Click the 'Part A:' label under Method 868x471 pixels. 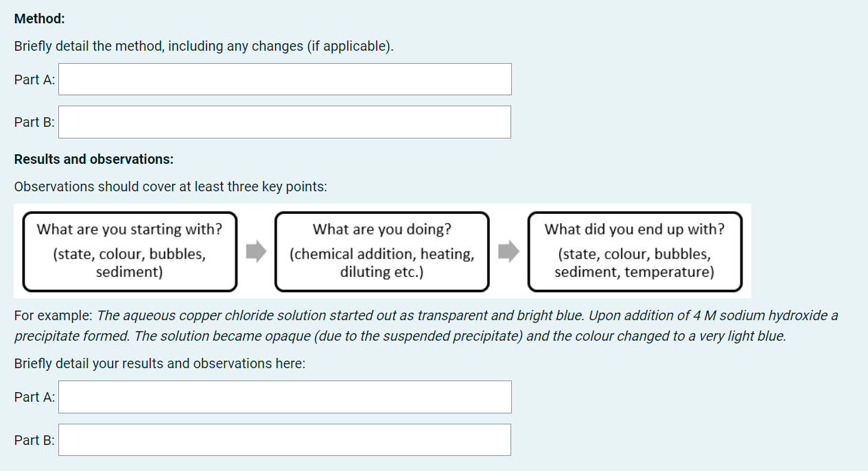click(x=34, y=80)
